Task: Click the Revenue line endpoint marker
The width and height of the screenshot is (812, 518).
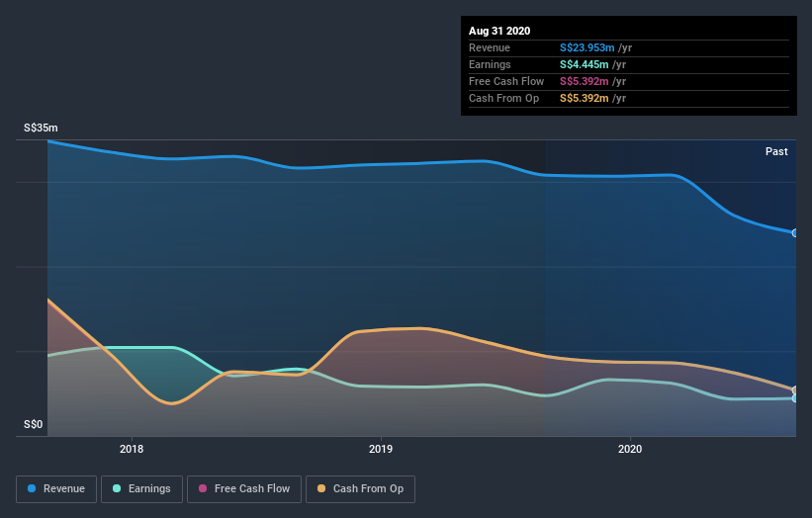Action: coord(795,233)
